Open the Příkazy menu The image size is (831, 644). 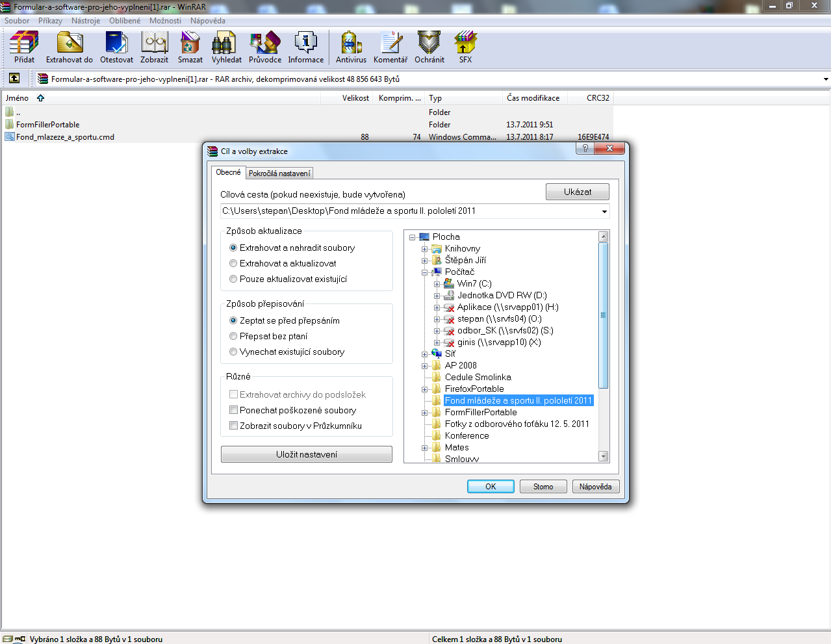[50, 21]
